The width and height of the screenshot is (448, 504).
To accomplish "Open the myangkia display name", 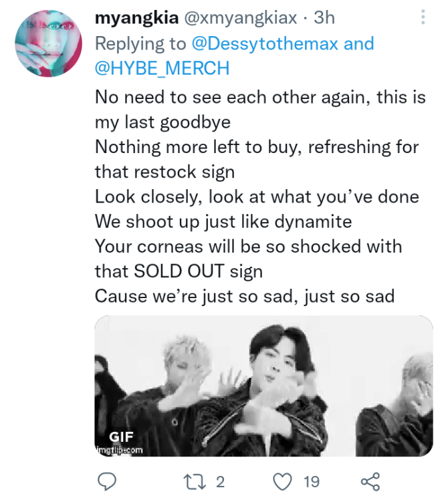I will coord(136,17).
